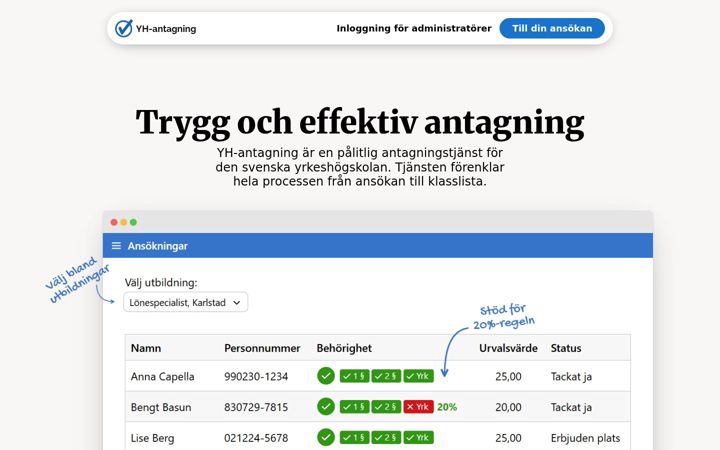Screen dimensions: 720x450
Task: Click the Tackat ja status for Bengt Basun
Action: click(x=571, y=407)
